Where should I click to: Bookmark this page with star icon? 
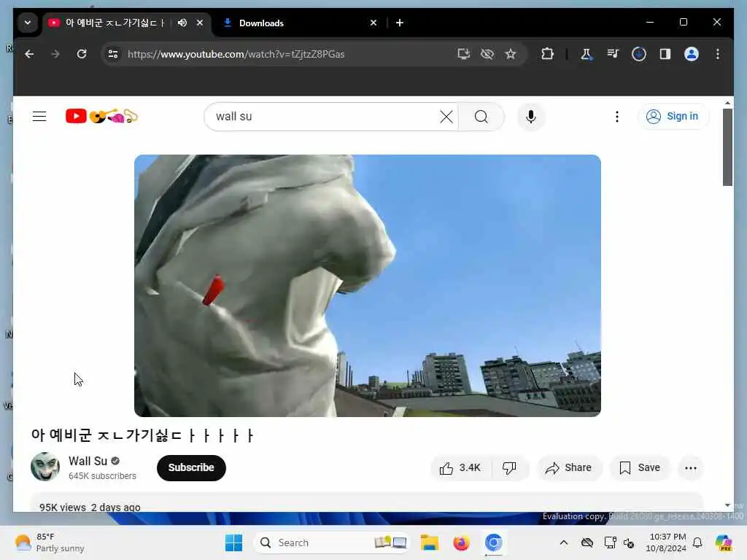[511, 54]
